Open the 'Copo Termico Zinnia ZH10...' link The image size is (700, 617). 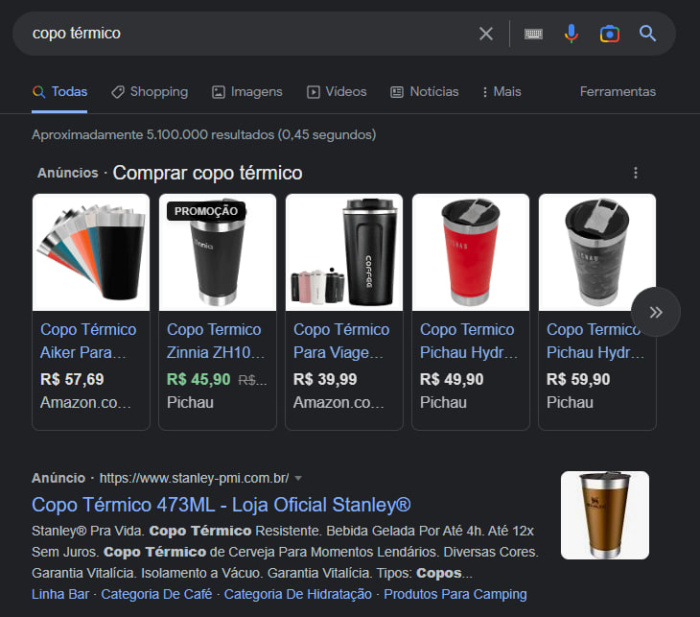point(216,341)
